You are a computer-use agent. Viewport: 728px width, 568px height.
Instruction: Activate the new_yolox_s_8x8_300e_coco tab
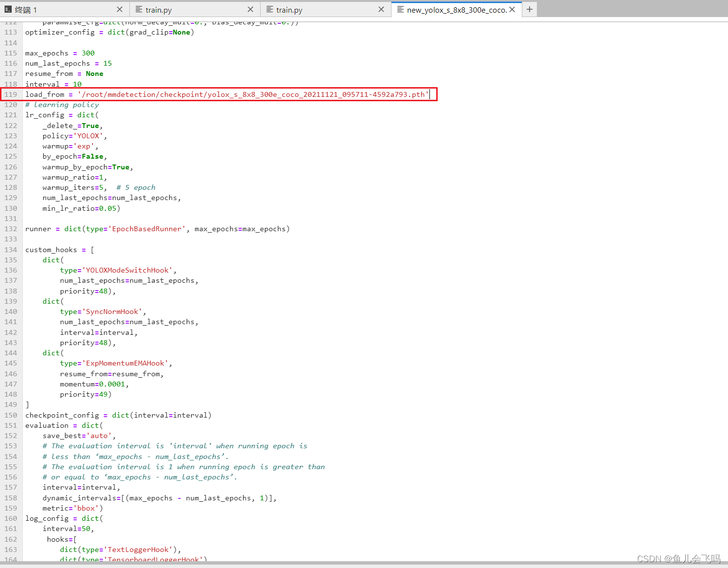(x=452, y=9)
